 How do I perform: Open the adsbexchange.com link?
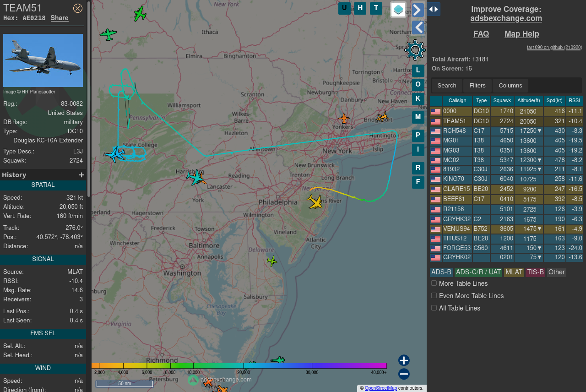point(506,18)
